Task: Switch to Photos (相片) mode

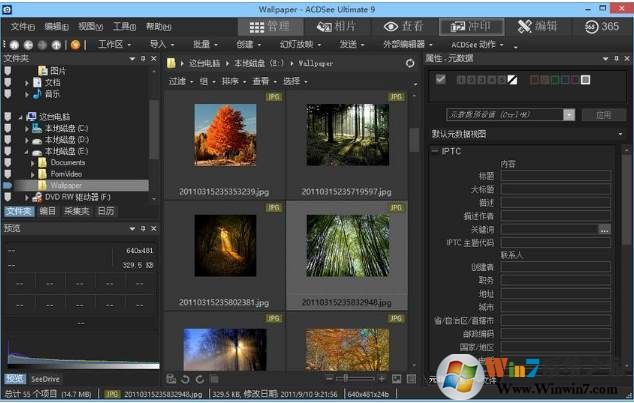Action: click(336, 27)
